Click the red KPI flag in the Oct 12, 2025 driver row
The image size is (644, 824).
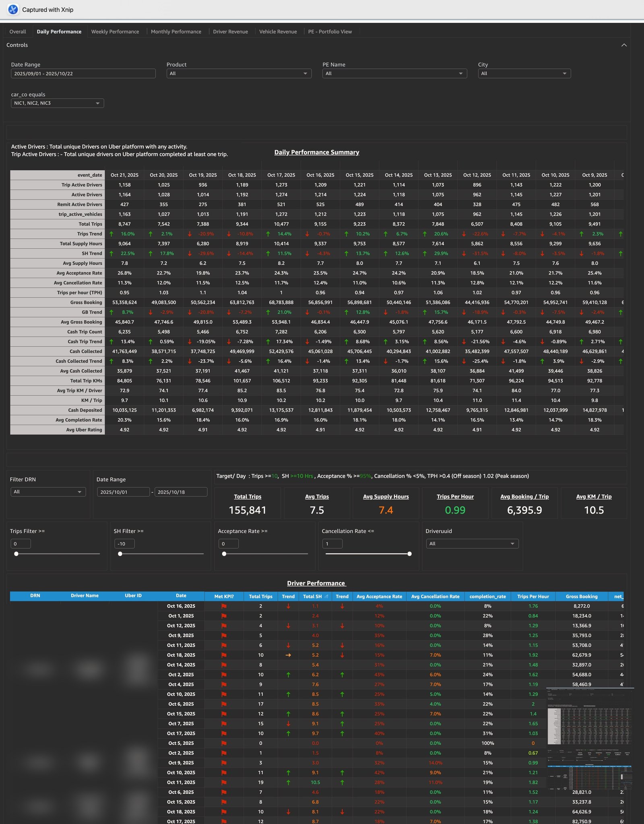pos(224,626)
